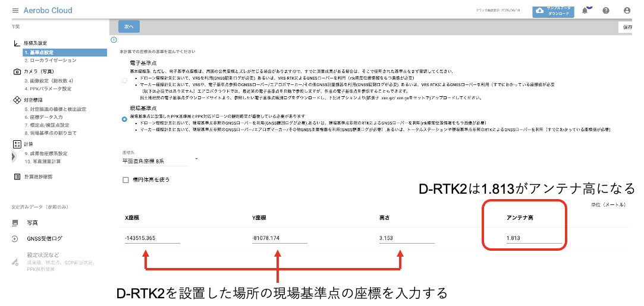Click the Y座標 field showing -81078.174
The height and width of the screenshot is (306, 644).
pos(279,238)
